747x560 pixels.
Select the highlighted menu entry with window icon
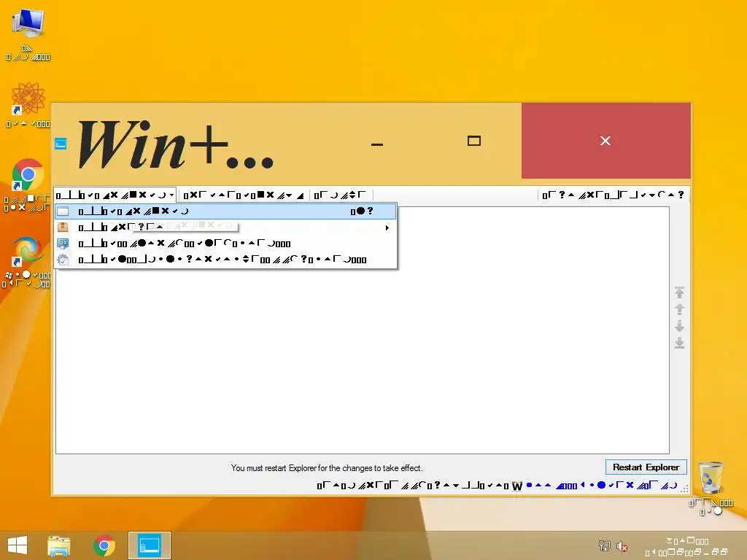point(226,211)
